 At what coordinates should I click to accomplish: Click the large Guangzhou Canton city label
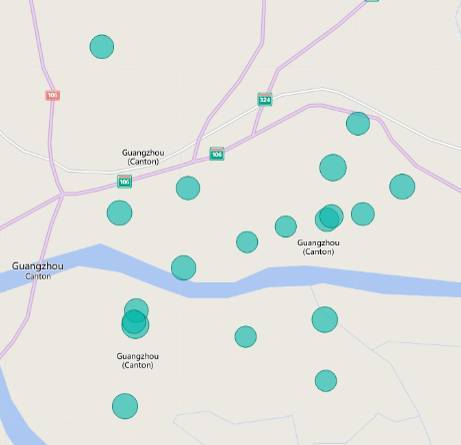(38, 271)
